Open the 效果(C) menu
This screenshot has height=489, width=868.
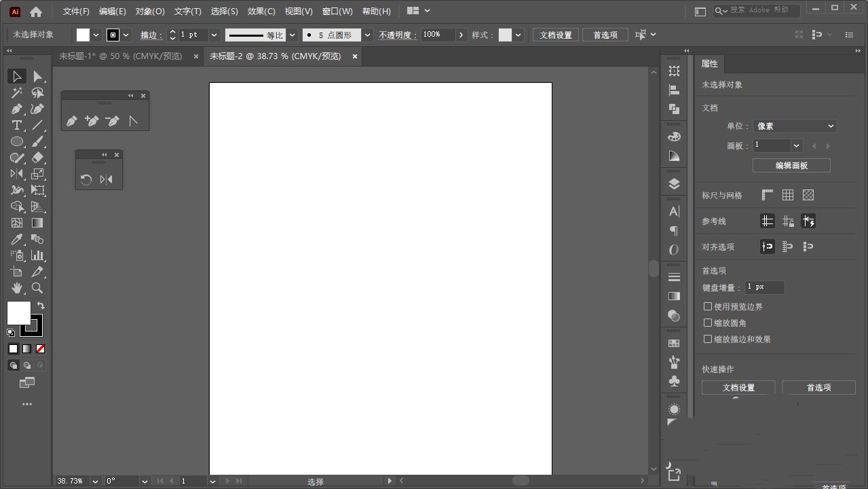(261, 12)
